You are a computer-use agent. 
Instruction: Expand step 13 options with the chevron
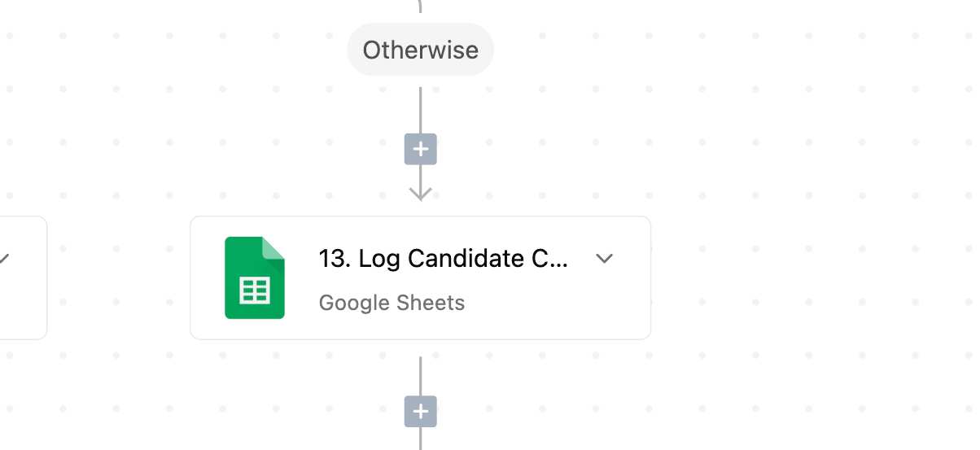pyautogui.click(x=604, y=259)
